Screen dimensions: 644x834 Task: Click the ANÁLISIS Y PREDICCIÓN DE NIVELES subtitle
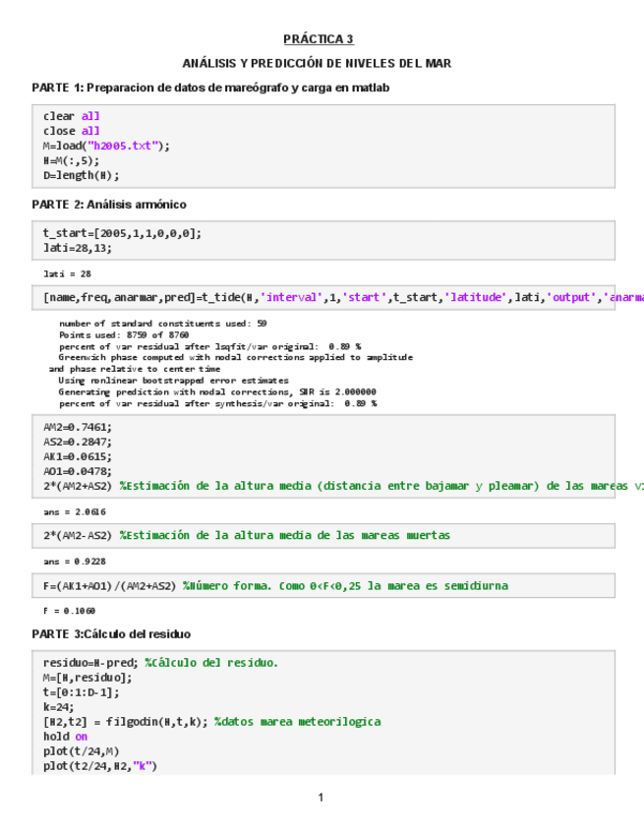point(318,63)
